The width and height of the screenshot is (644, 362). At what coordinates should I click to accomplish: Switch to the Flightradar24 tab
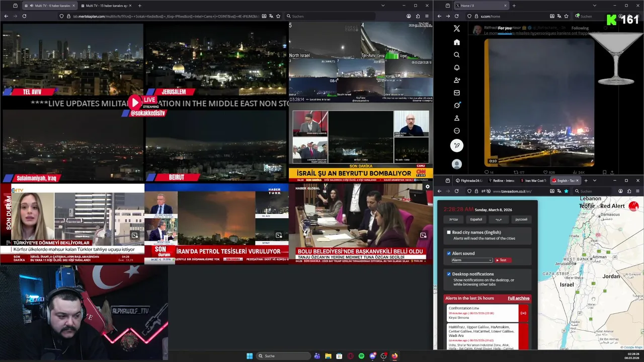[x=469, y=180]
